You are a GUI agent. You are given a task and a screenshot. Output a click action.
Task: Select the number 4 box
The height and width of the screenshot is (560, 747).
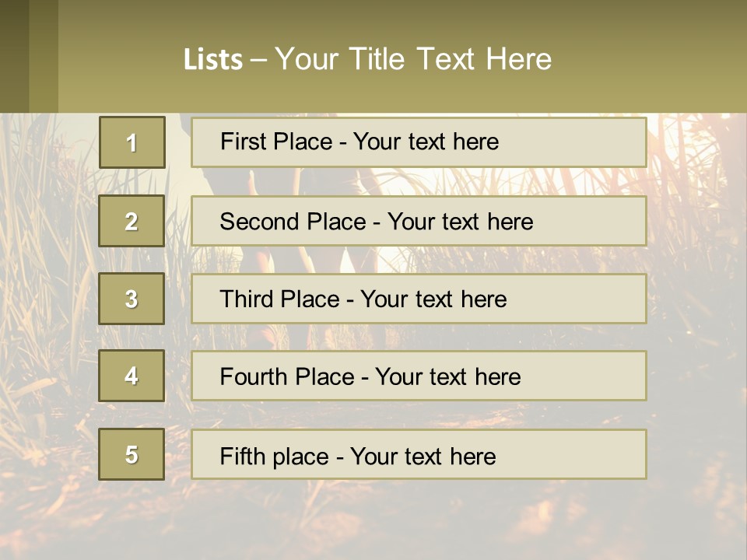132,376
